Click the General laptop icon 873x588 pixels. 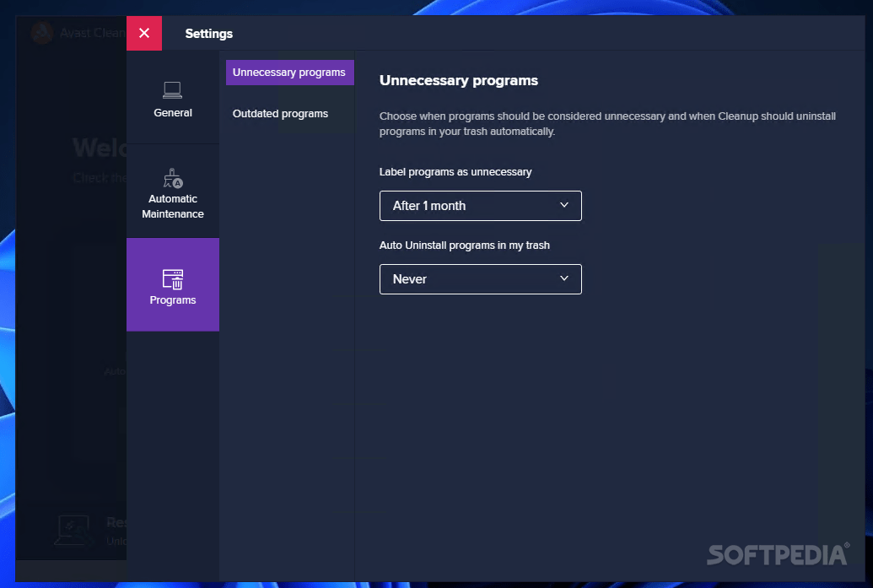173,90
